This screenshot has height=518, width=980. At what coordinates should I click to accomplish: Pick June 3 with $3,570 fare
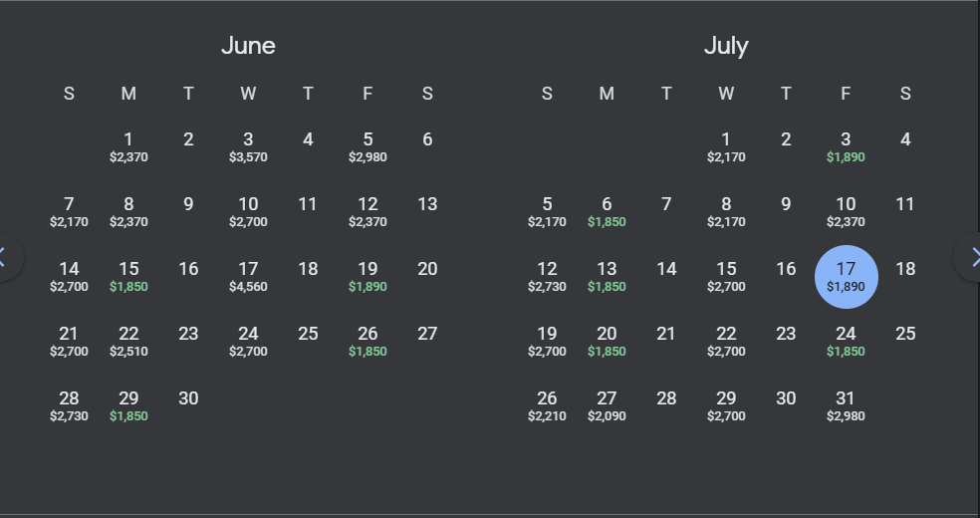pyautogui.click(x=248, y=146)
